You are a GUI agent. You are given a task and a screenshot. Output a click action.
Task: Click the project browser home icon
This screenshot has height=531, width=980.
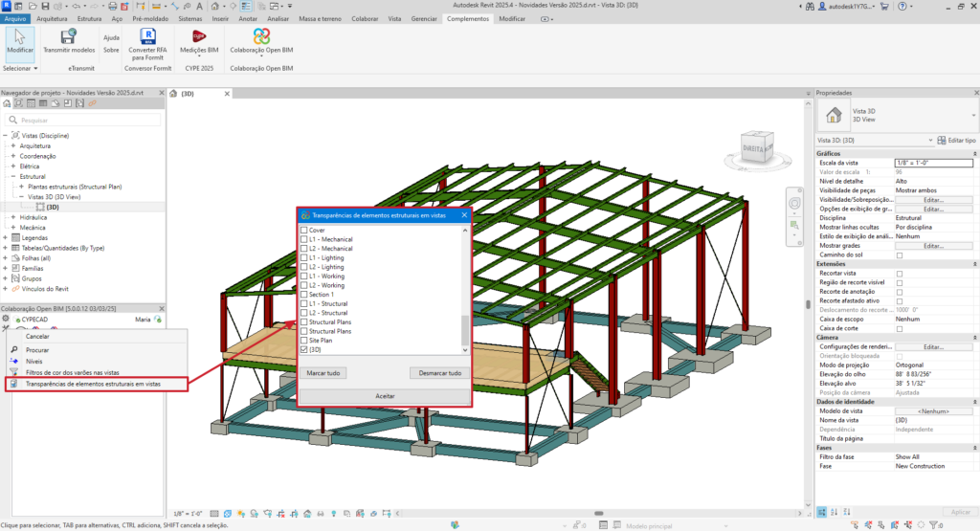(x=7, y=103)
